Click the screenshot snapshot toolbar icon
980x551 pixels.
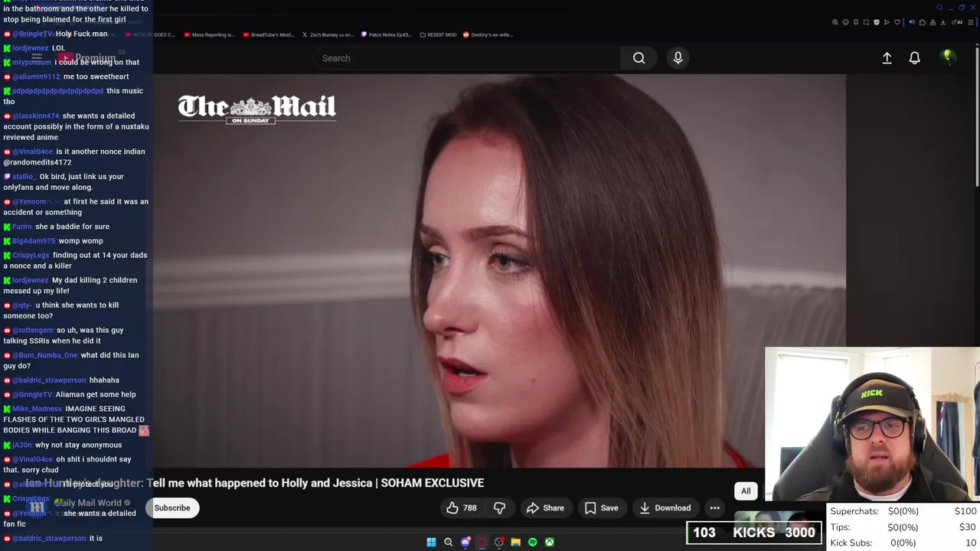(866, 22)
